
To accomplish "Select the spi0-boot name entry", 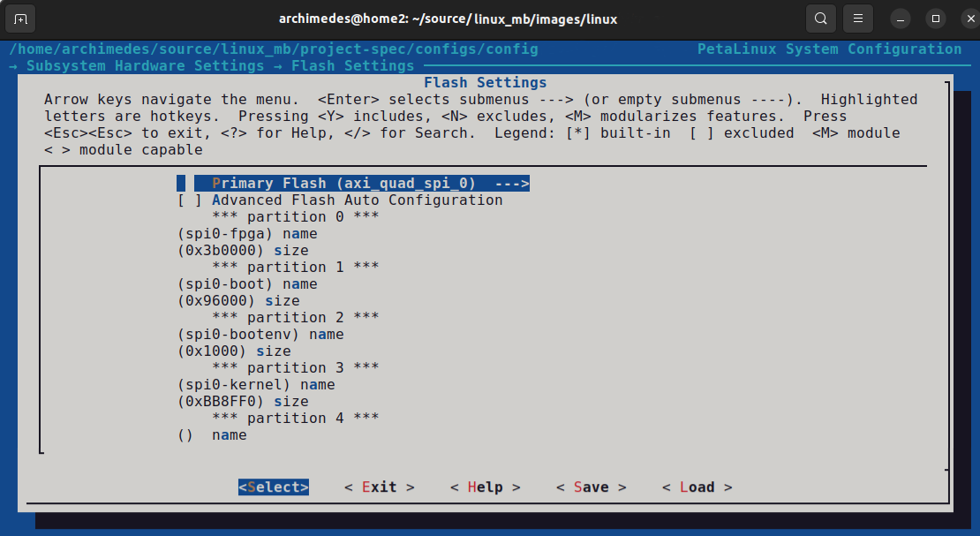I will pos(247,284).
